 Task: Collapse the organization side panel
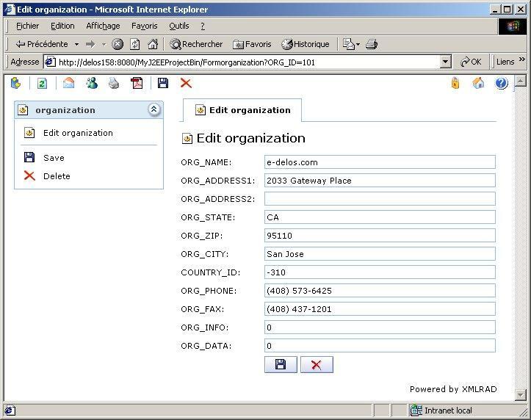153,110
